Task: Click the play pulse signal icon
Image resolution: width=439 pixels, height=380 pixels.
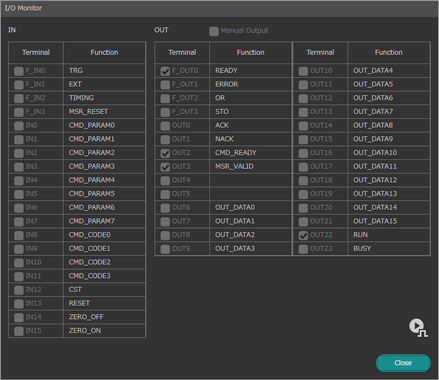Action: (x=418, y=327)
